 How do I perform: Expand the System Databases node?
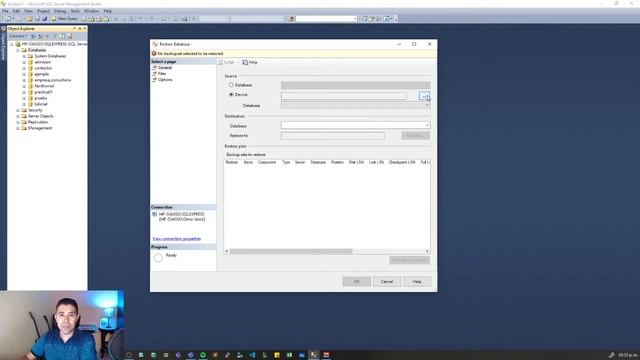[x=24, y=56]
